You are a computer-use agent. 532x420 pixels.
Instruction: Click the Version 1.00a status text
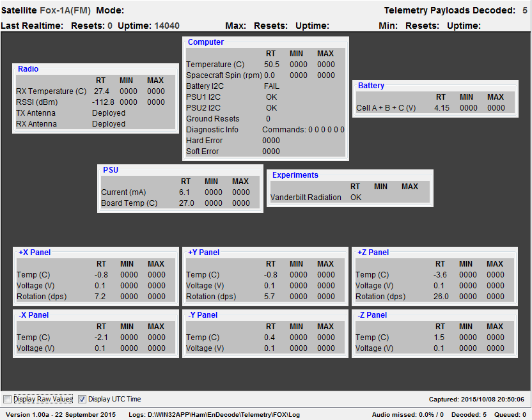pos(61,415)
